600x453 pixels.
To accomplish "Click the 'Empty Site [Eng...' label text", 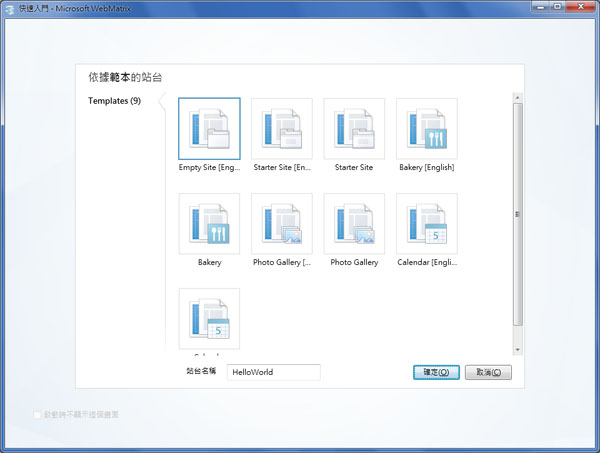I will pyautogui.click(x=209, y=167).
